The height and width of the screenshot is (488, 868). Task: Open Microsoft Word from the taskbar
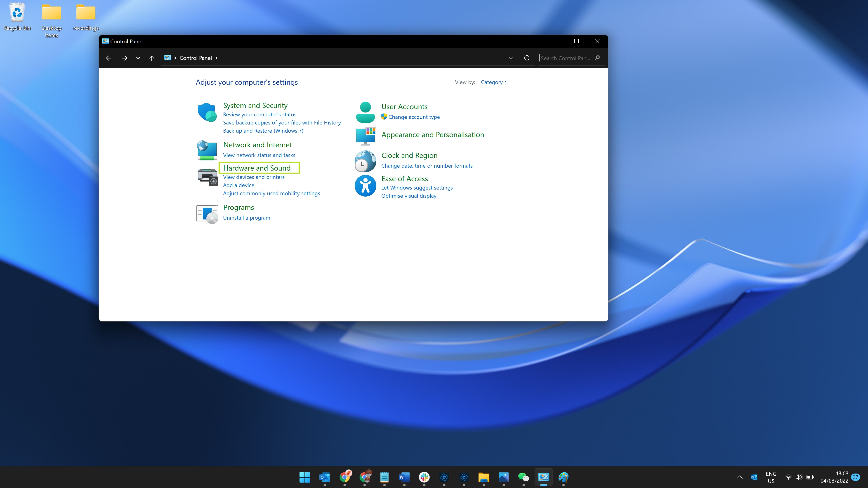pos(404,477)
